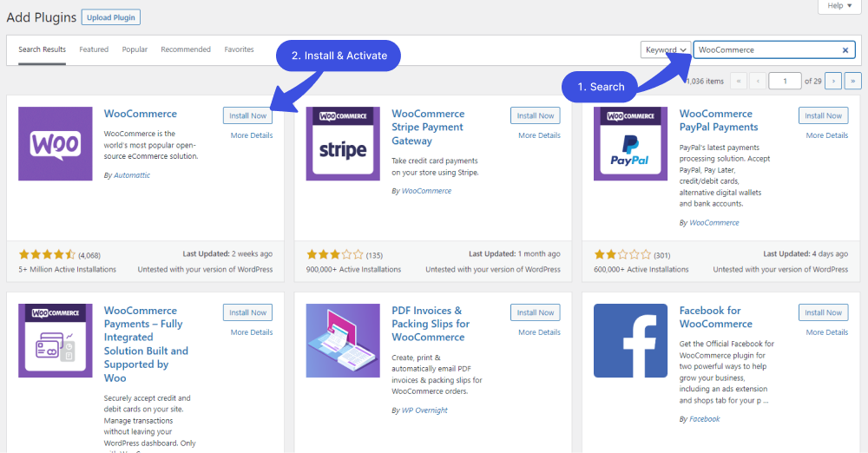Viewport: 868px width, 453px height.
Task: Click the PayPal plugin two-star rating
Action: [622, 255]
